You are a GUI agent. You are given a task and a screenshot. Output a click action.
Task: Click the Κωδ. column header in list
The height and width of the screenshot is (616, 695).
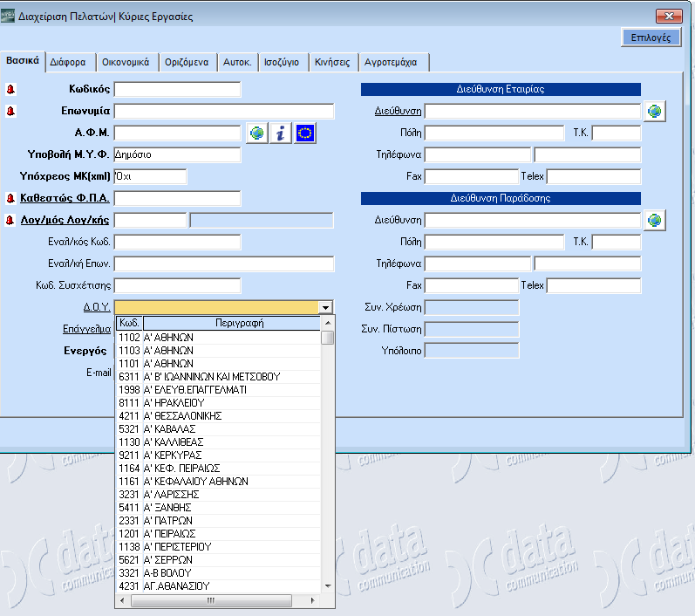[129, 323]
